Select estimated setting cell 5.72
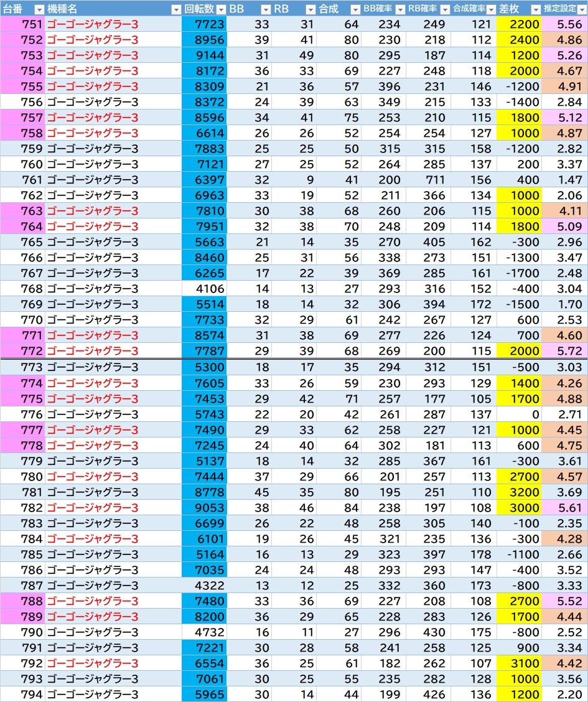The width and height of the screenshot is (588, 702). click(564, 351)
